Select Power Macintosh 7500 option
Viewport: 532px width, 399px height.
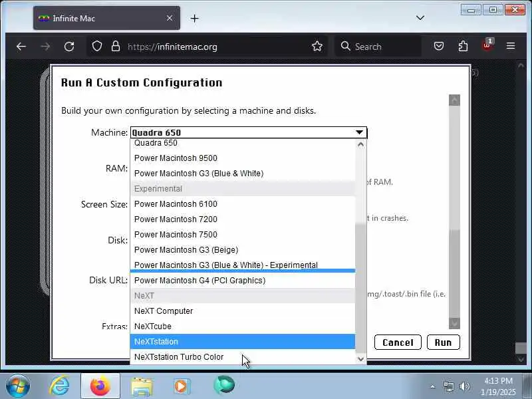pyautogui.click(x=243, y=235)
